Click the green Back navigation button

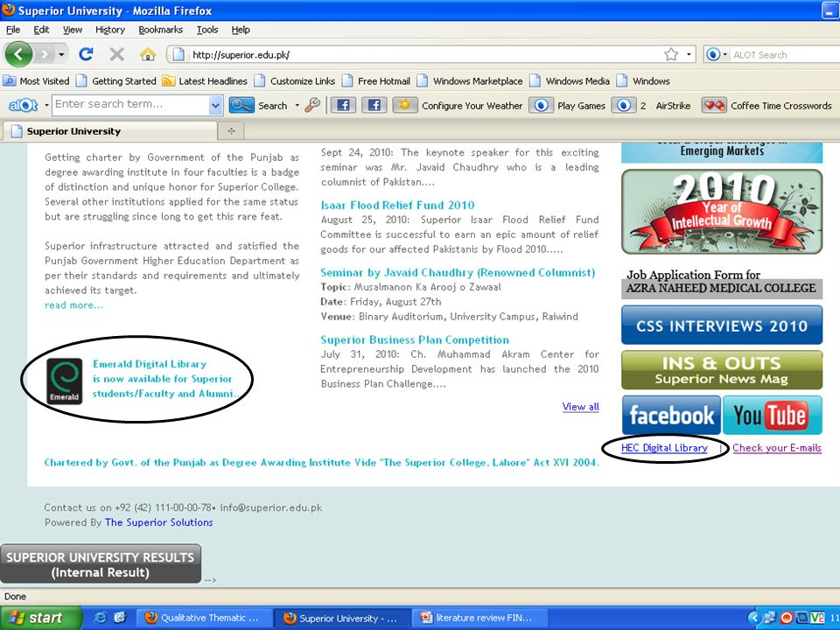(x=18, y=54)
